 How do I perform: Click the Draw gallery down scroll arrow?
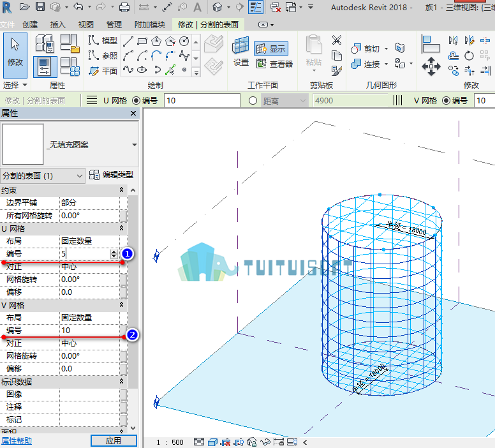point(196,59)
